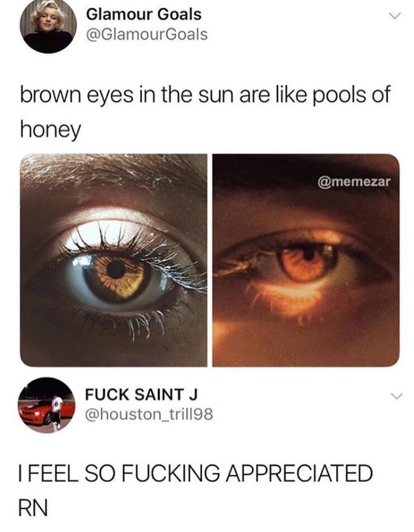The image size is (414, 532).
Task: Open the right amber eye photo
Action: coord(306,260)
